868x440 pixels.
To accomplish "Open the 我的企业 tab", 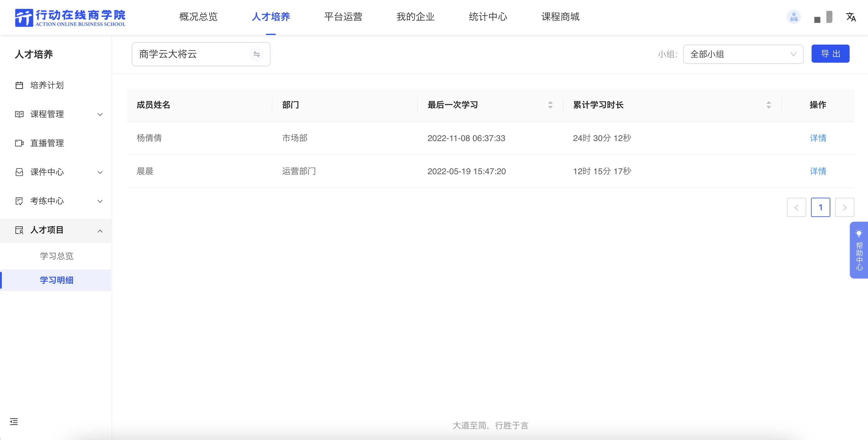I will pyautogui.click(x=416, y=17).
